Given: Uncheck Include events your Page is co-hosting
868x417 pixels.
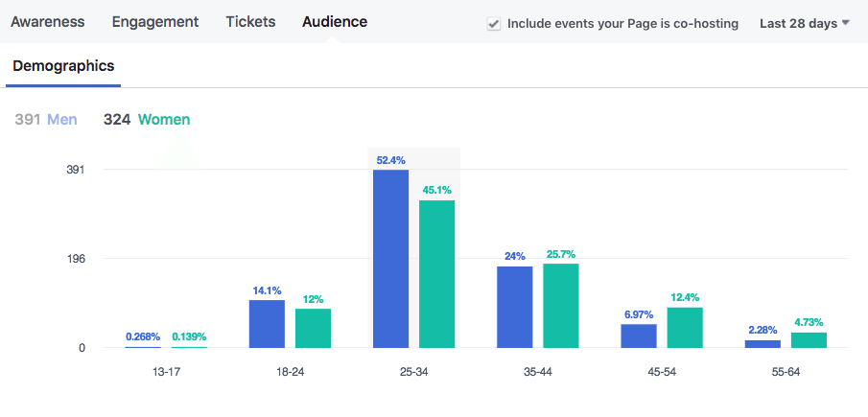Looking at the screenshot, I should 494,24.
